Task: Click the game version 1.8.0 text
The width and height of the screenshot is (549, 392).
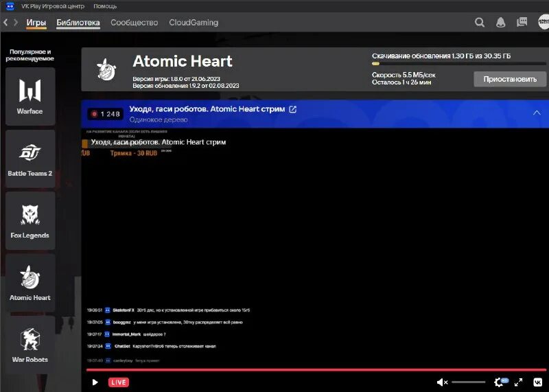Action: point(176,79)
